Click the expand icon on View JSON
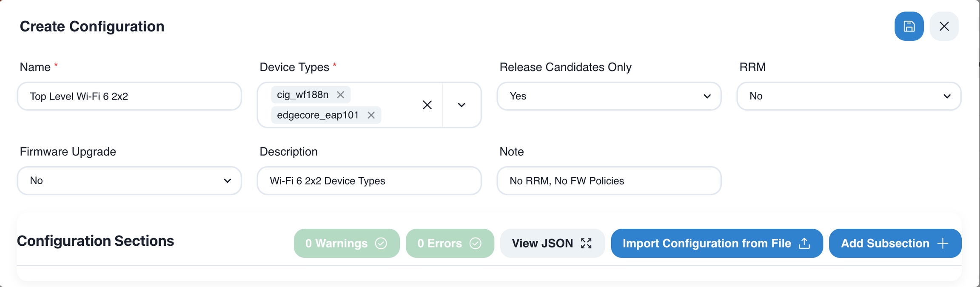980x287 pixels. (586, 243)
